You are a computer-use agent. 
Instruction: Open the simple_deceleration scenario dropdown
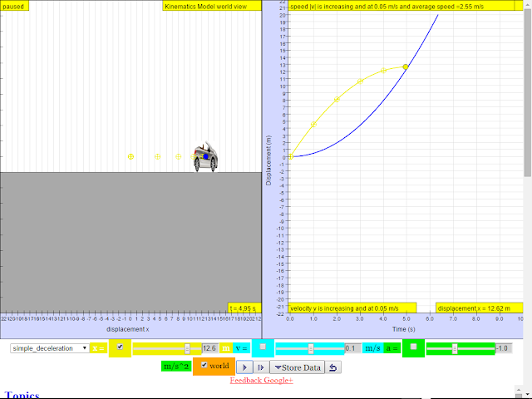(x=50, y=348)
